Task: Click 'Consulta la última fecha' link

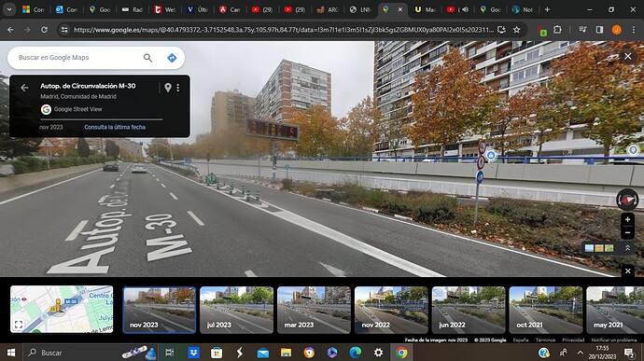Action: tap(115, 127)
